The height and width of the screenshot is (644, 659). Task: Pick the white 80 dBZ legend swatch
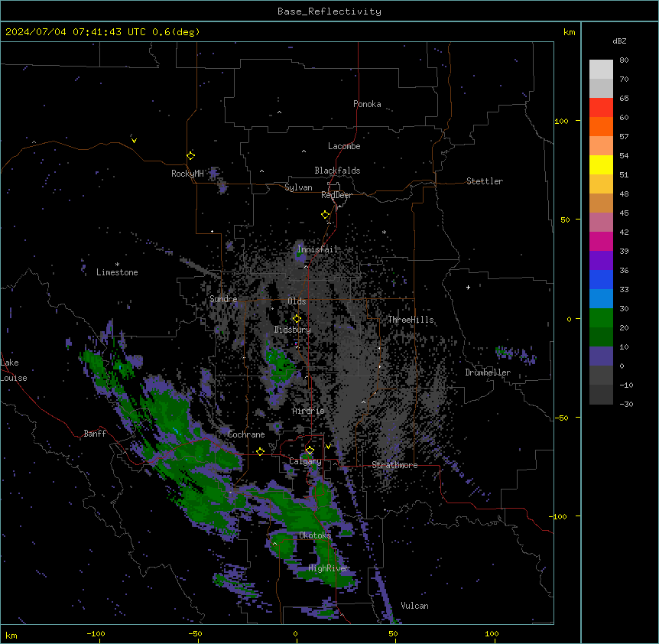pyautogui.click(x=601, y=70)
